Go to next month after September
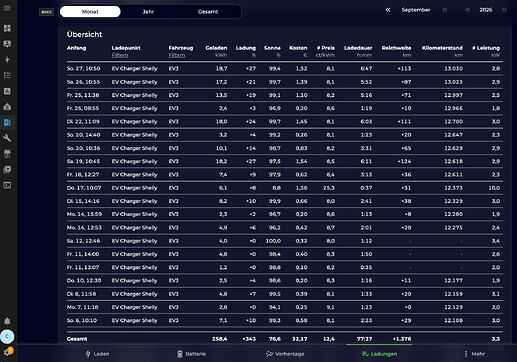 pyautogui.click(x=444, y=10)
